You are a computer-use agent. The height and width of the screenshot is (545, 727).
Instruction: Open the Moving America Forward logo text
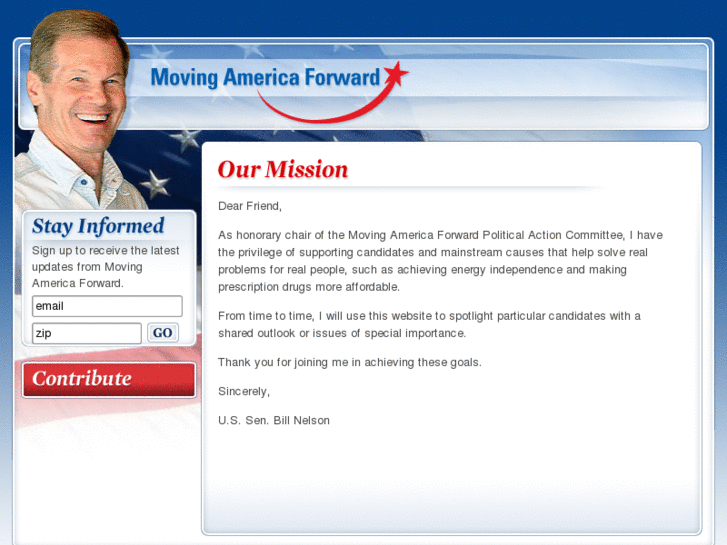pos(265,77)
